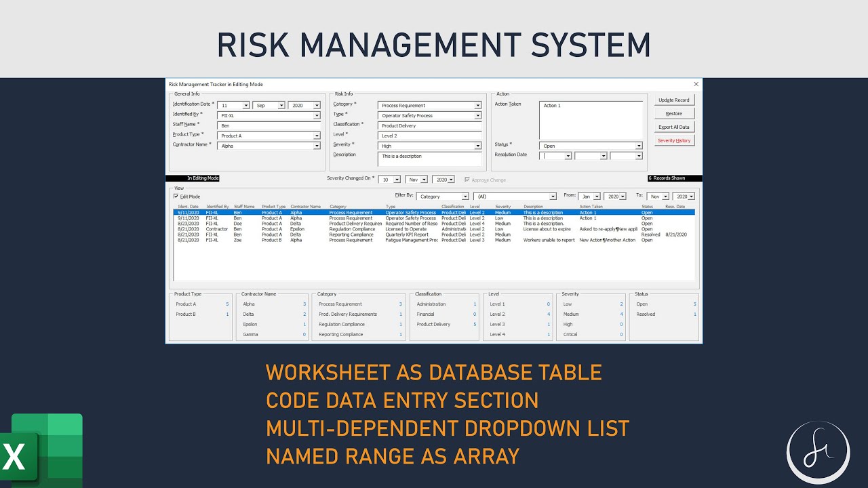Click 'Product B' in Product Type summary
Image resolution: width=868 pixels, height=488 pixels.
(x=186, y=314)
